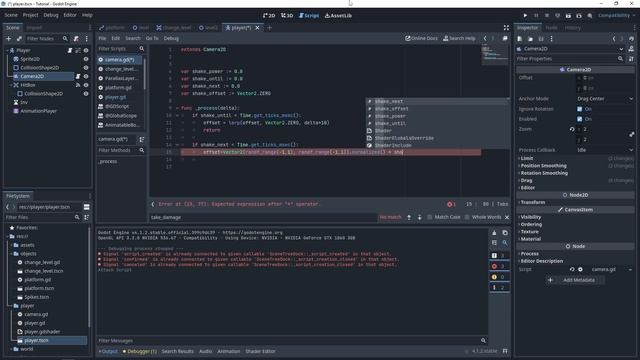
Task: Toggle distraction-free mode icon in script editor
Action: [506, 28]
